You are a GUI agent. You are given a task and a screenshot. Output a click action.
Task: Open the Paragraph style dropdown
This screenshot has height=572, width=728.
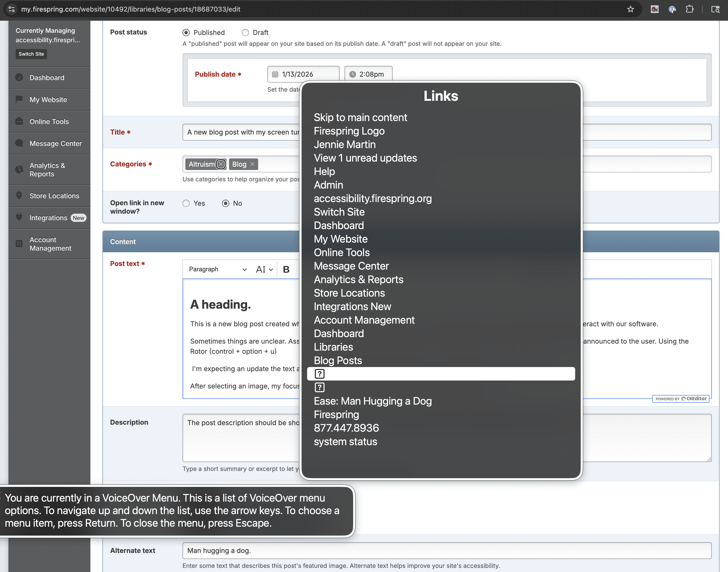[218, 269]
